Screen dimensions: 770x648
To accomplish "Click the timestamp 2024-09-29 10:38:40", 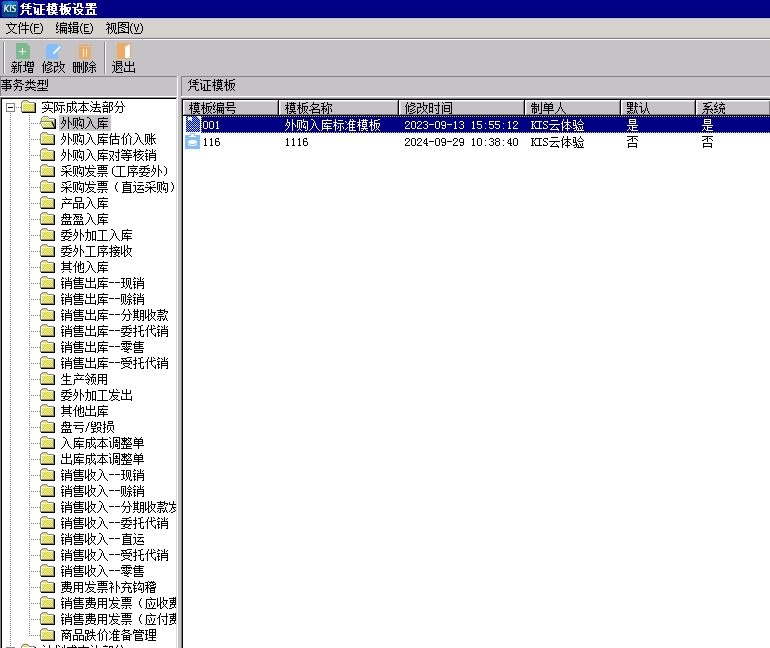I will [461, 142].
